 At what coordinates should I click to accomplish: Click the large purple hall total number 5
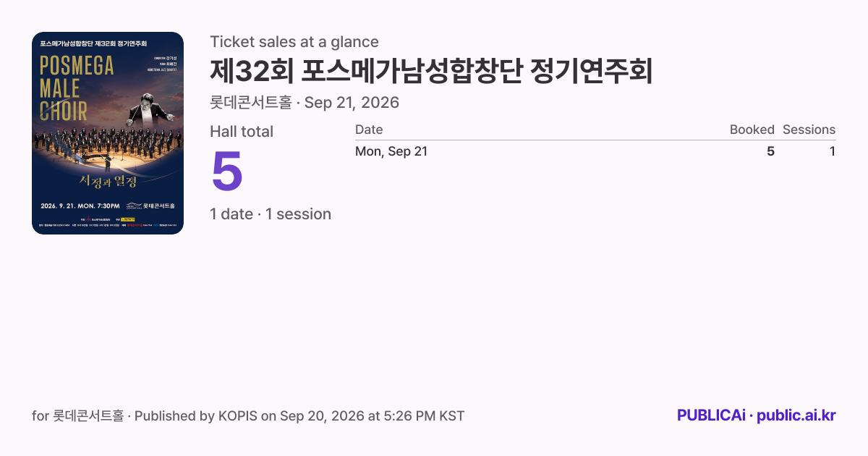(x=226, y=171)
